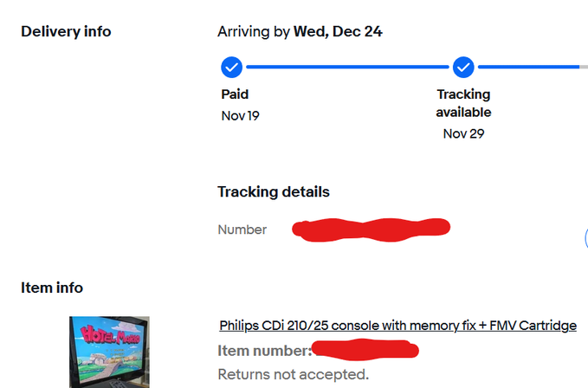Click the Item number label
Screen dimensions: 588x388
click(x=264, y=351)
